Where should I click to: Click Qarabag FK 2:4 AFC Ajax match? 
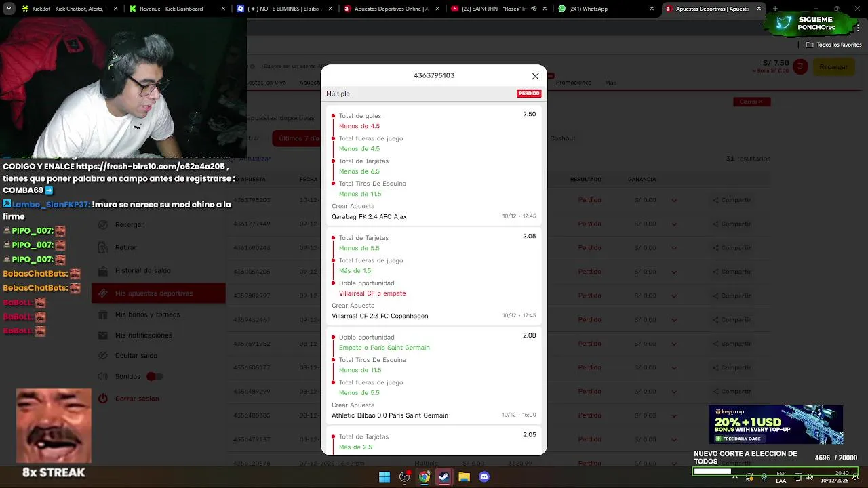tap(369, 216)
